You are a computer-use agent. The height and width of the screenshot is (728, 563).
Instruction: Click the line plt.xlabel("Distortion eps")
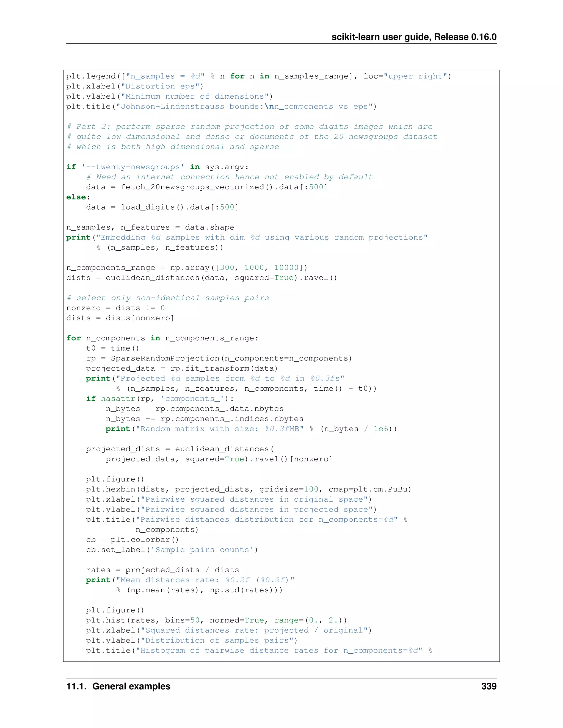click(135, 86)
